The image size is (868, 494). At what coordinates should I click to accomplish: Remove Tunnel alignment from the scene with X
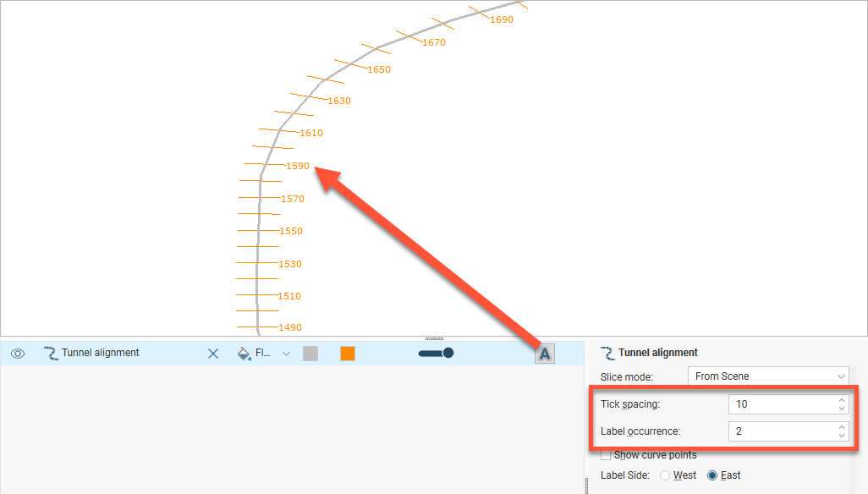[x=213, y=354]
